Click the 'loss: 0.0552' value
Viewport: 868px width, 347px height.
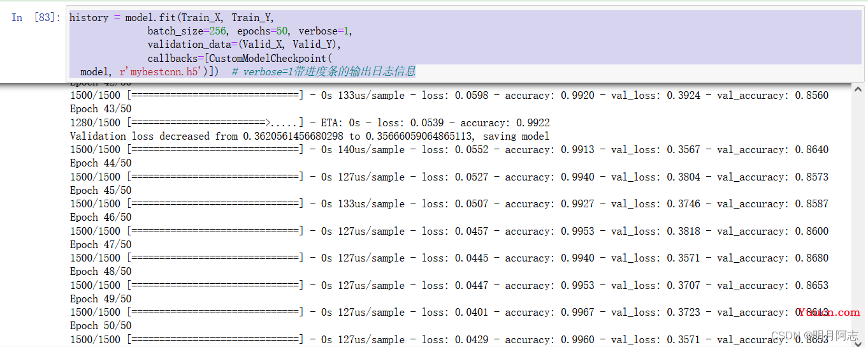455,150
